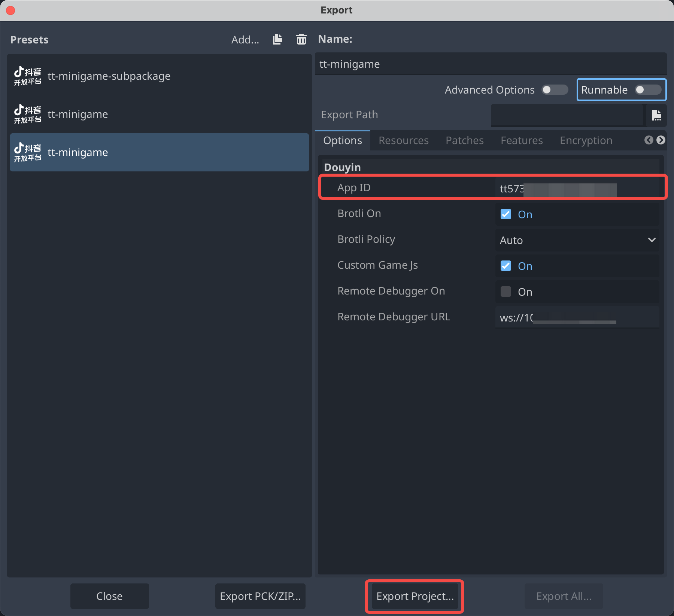Click the Export Project... button
Screen dimensions: 674x616
(415, 596)
